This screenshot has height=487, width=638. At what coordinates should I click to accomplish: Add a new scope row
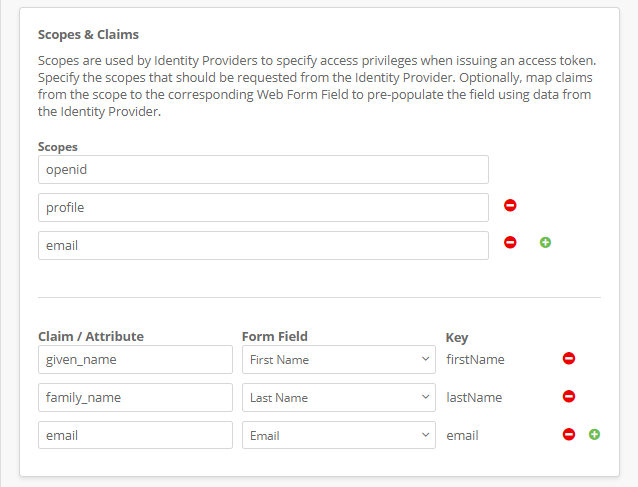pos(545,243)
